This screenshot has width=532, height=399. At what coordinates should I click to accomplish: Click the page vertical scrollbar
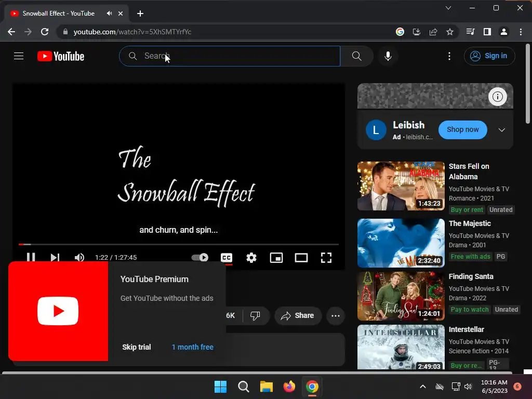527,84
